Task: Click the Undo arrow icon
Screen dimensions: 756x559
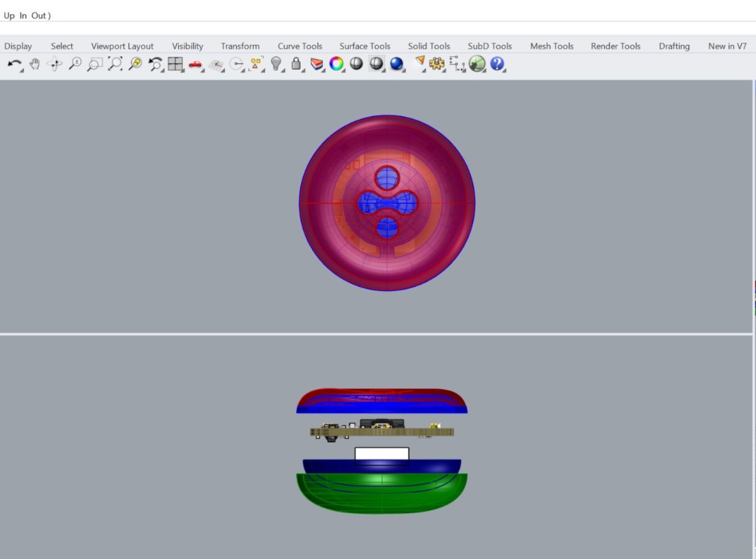Action: (14, 64)
